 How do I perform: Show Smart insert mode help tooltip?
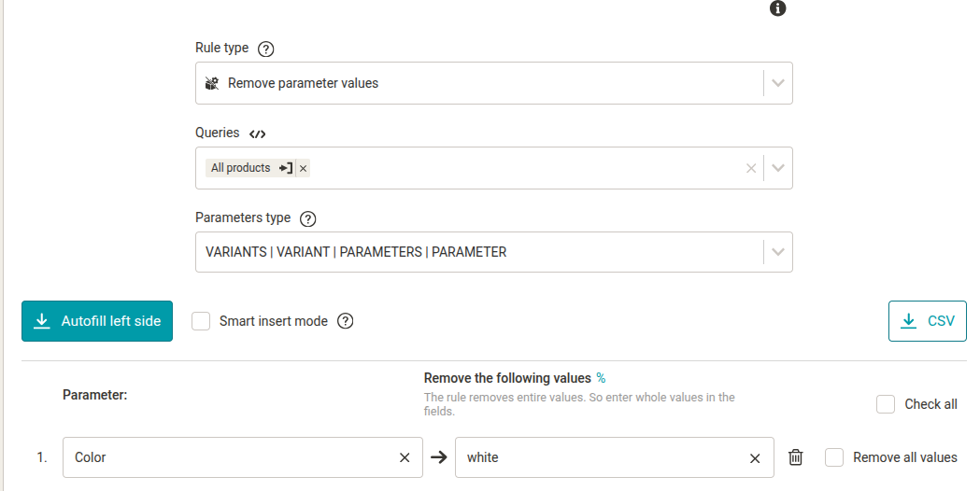pyautogui.click(x=345, y=321)
